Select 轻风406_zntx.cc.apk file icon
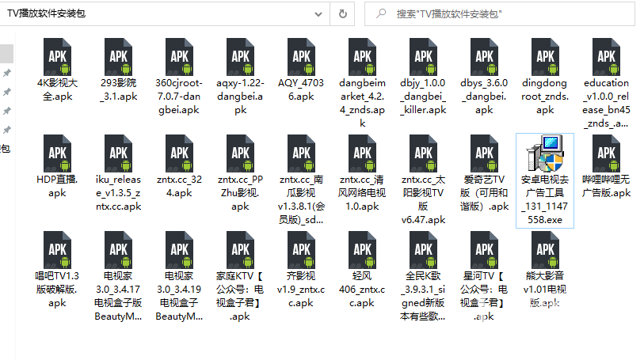The height and width of the screenshot is (360, 644). 362,250
